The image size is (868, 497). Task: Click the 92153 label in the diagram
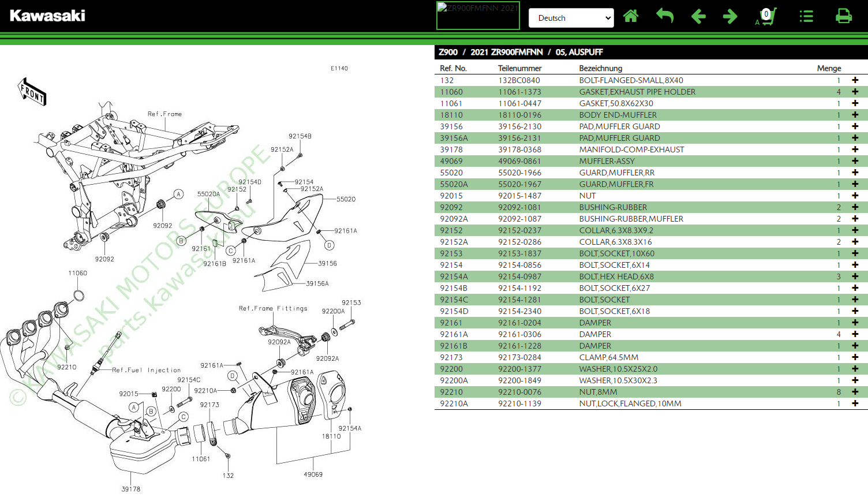(x=351, y=302)
